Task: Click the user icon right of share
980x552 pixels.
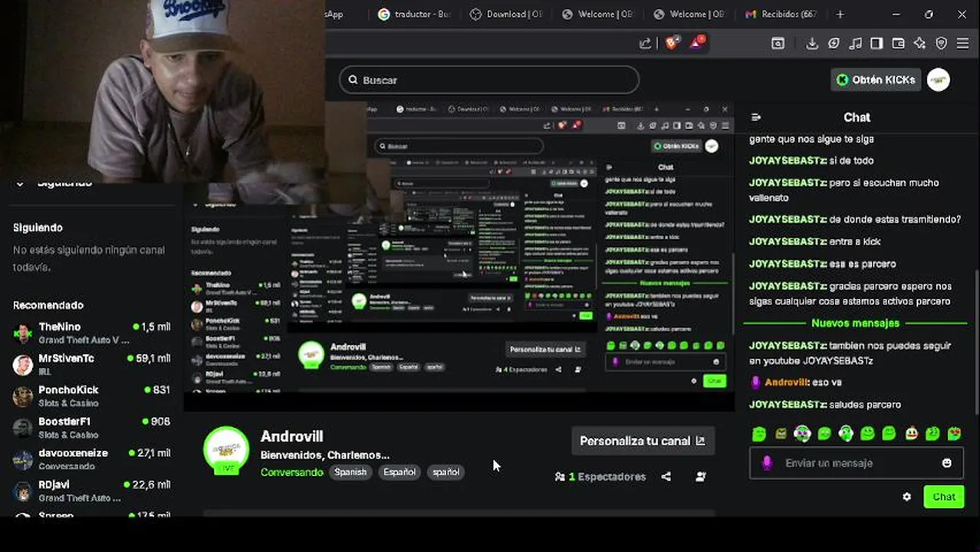Action: 700,476
